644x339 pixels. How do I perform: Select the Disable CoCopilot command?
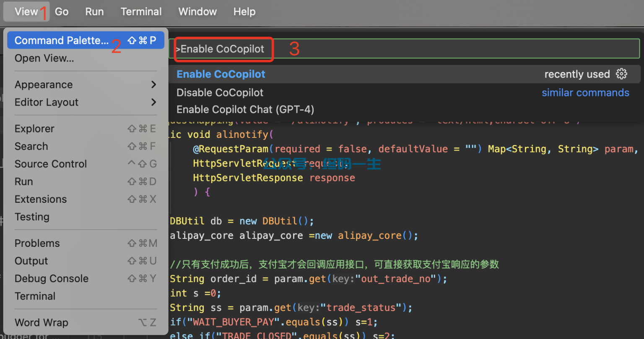tap(220, 92)
